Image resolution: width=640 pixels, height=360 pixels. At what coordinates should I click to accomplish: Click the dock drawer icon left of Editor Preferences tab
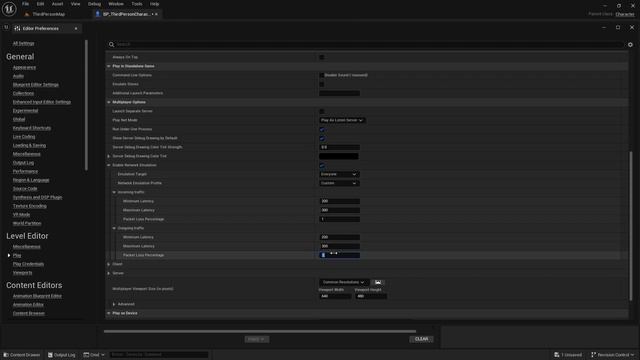point(6,28)
